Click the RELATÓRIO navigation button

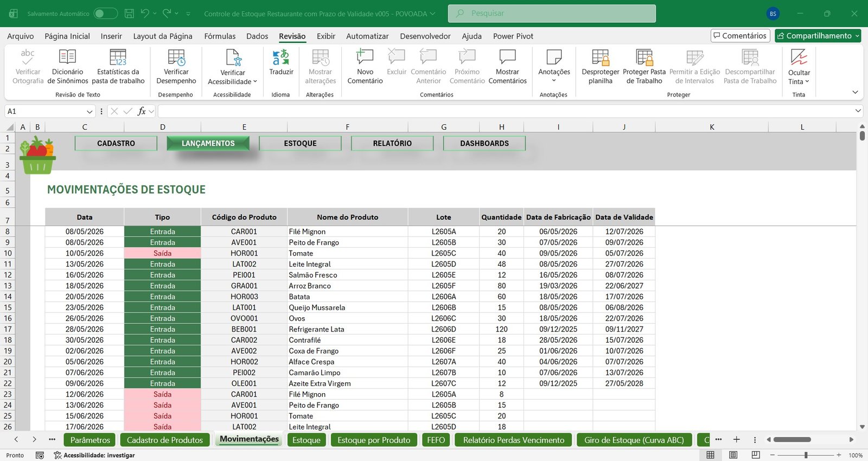(x=392, y=143)
